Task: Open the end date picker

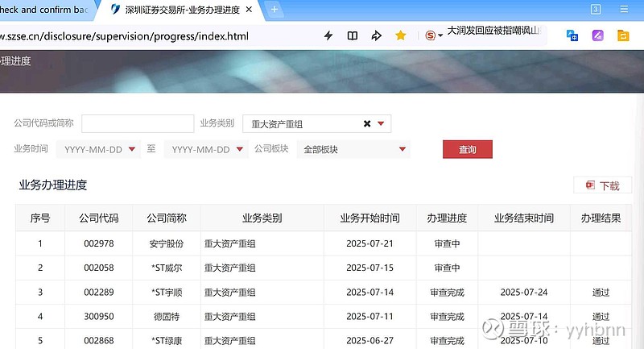Action: coord(206,149)
